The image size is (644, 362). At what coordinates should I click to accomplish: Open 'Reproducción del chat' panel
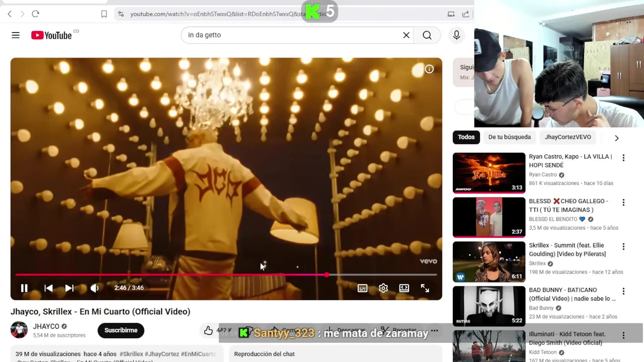(x=264, y=354)
